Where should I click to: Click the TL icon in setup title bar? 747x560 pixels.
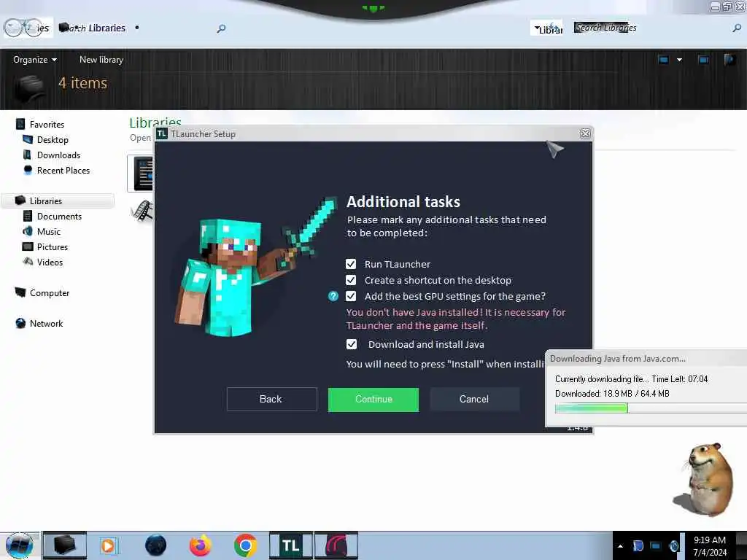click(x=162, y=134)
